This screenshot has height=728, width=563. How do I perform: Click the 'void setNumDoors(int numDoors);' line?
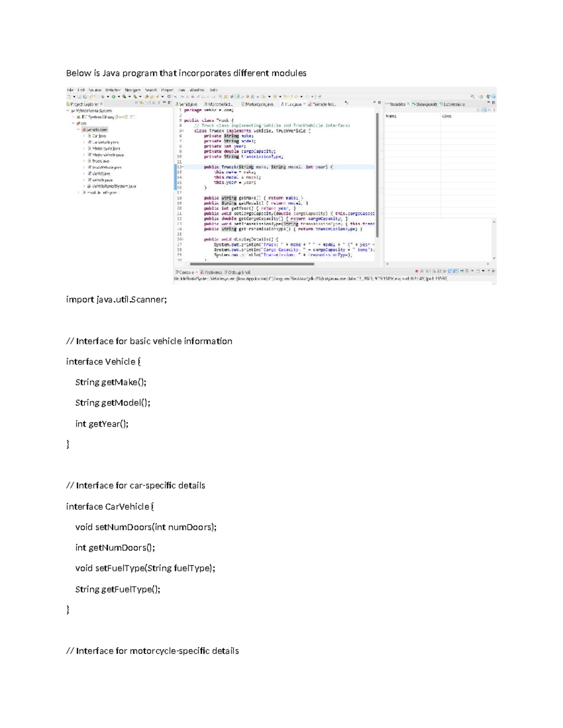point(146,527)
